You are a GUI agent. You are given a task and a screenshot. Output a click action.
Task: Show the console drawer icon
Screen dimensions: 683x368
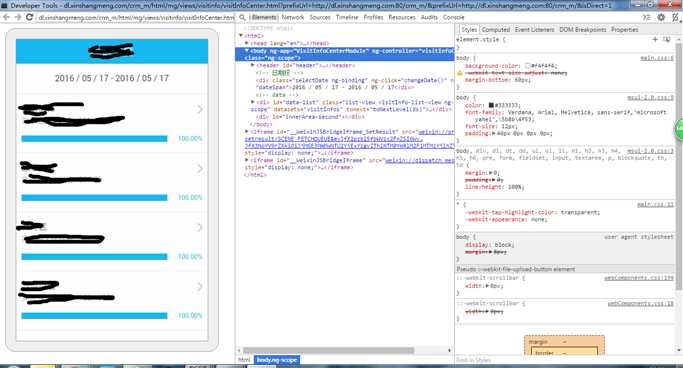[647, 17]
